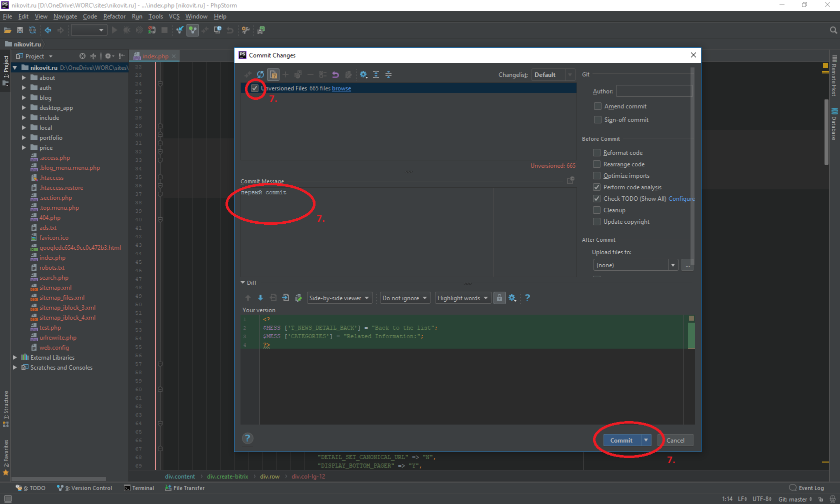This screenshot has height=504, width=840.
Task: Open the Upload files to dropdown
Action: tap(635, 265)
